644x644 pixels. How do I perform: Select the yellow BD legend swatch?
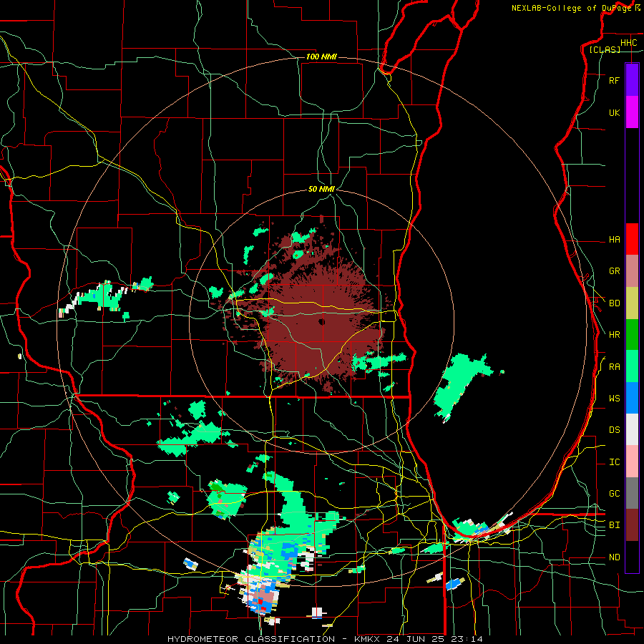pyautogui.click(x=632, y=303)
